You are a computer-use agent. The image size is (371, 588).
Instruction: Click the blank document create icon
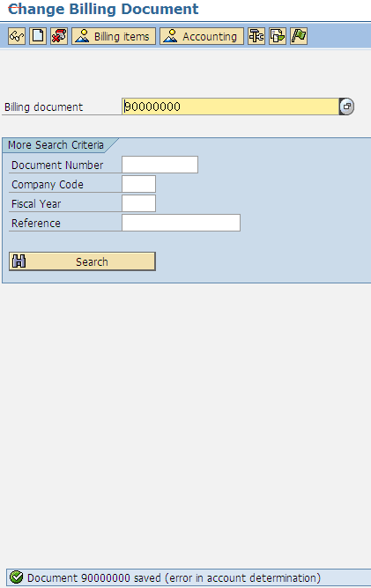[x=38, y=36]
